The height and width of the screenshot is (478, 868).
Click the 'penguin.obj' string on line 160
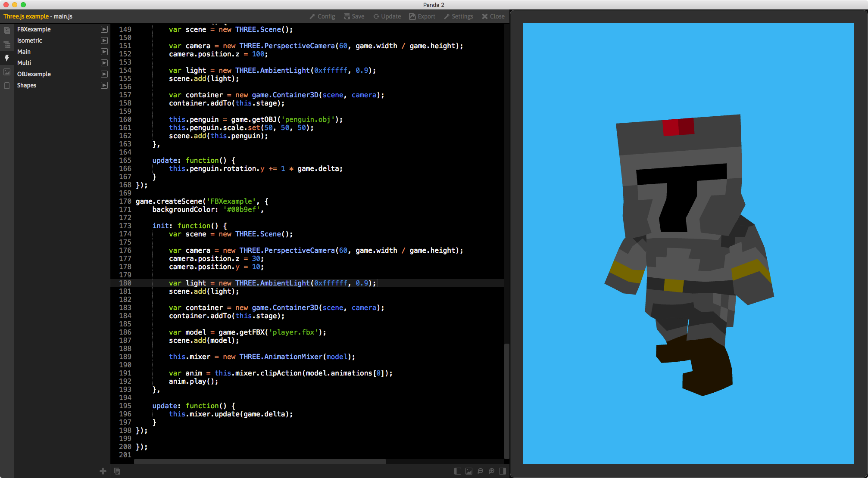coord(308,119)
